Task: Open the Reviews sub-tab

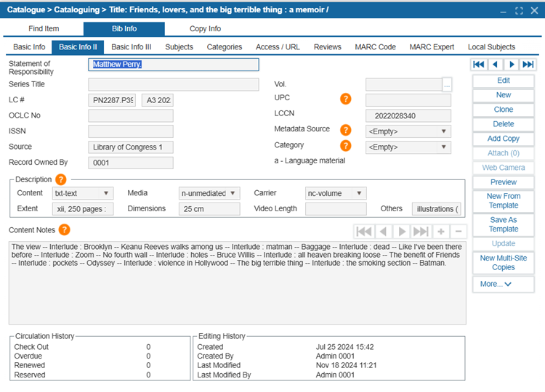Action: tap(328, 47)
